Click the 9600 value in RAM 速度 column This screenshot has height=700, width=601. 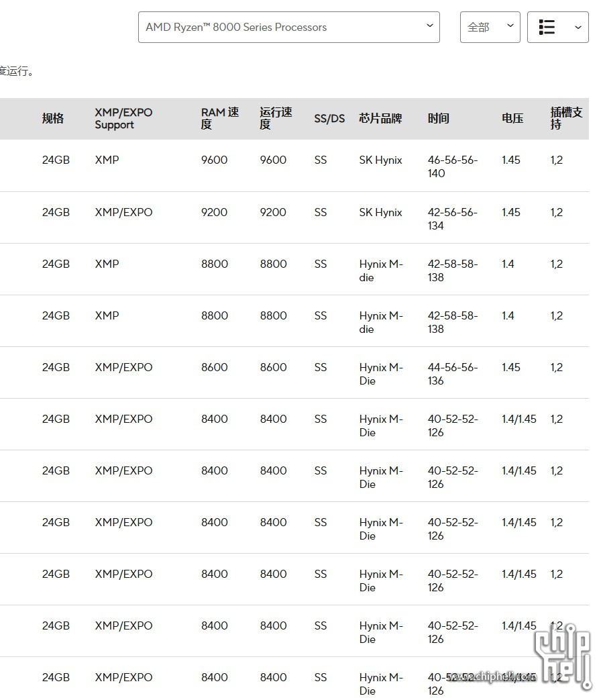[x=214, y=160]
